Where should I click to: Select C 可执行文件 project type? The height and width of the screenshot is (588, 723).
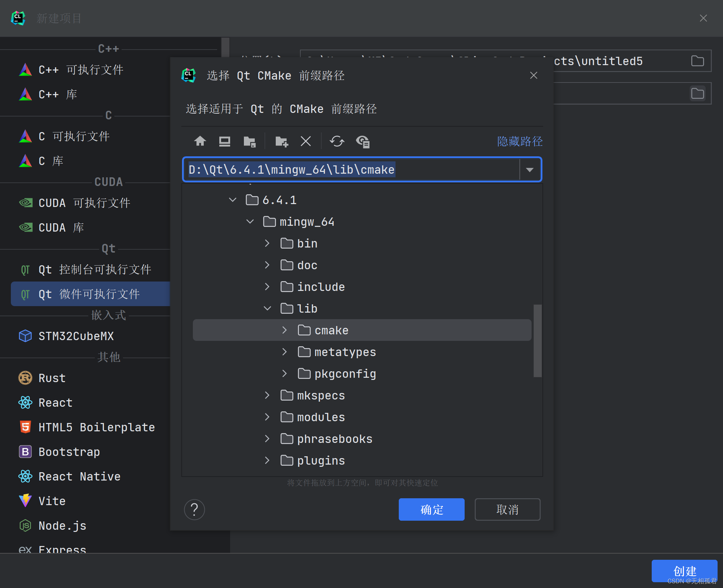coord(90,136)
